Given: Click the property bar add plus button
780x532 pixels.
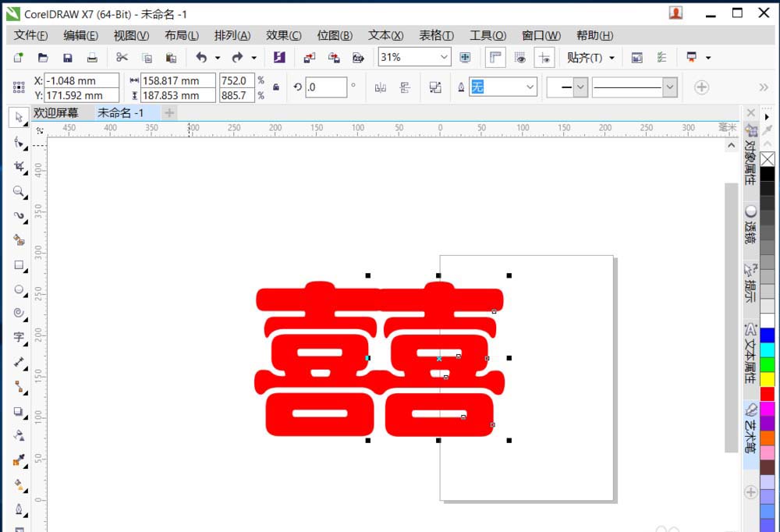Looking at the screenshot, I should click(x=701, y=87).
